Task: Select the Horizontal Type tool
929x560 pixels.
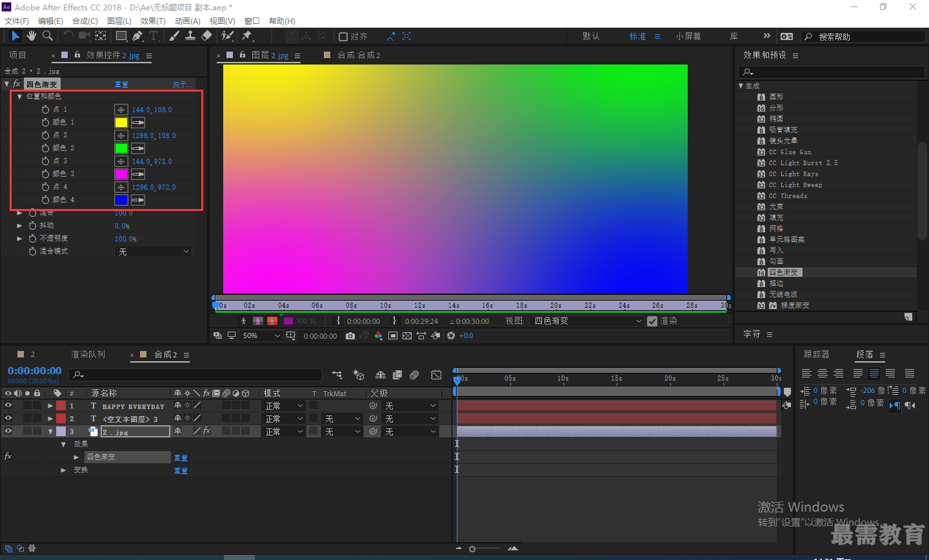Action: pyautogui.click(x=154, y=36)
